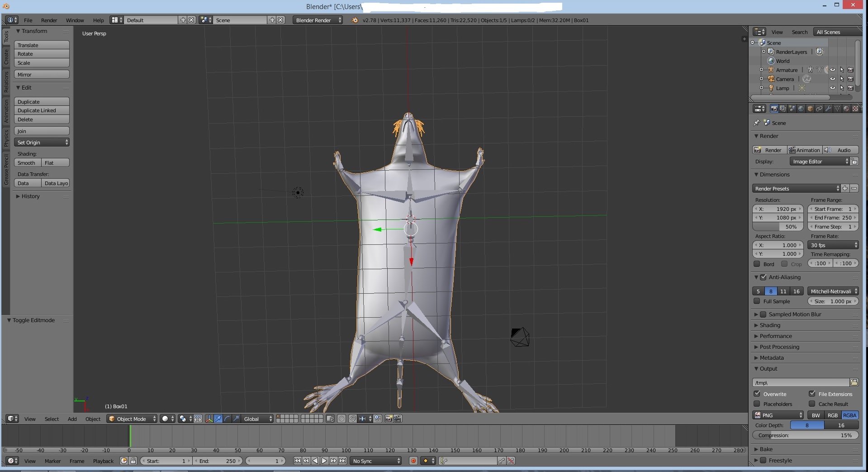Uncheck the Overwrite output checkbox
868x472 pixels.
757,394
